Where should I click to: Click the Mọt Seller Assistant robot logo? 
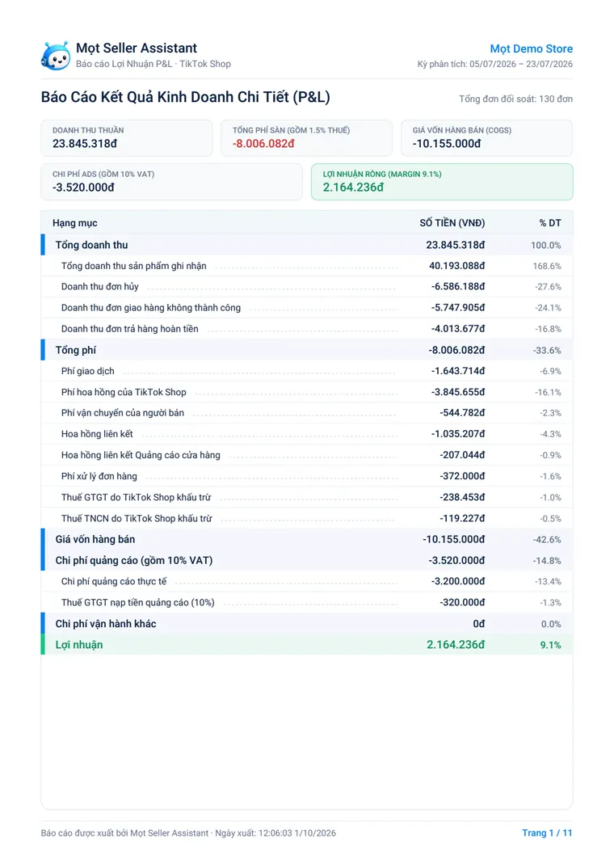(56, 55)
